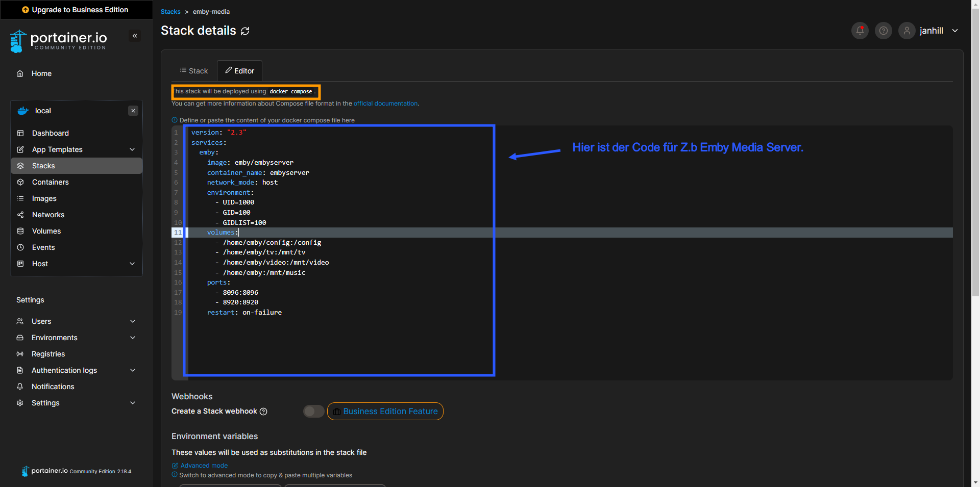Click the Images list icon
The image size is (980, 487).
pos(20,198)
